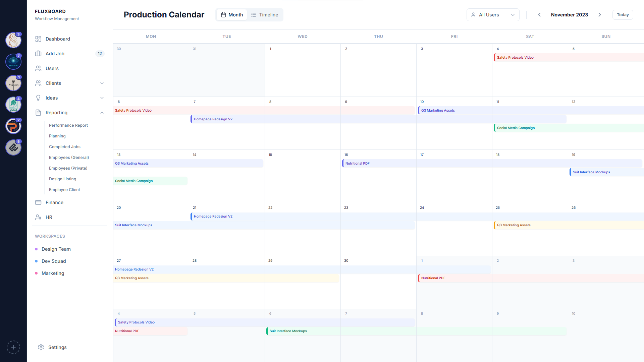This screenshot has height=362, width=644.
Task: Select the Month view tab
Action: point(232,15)
